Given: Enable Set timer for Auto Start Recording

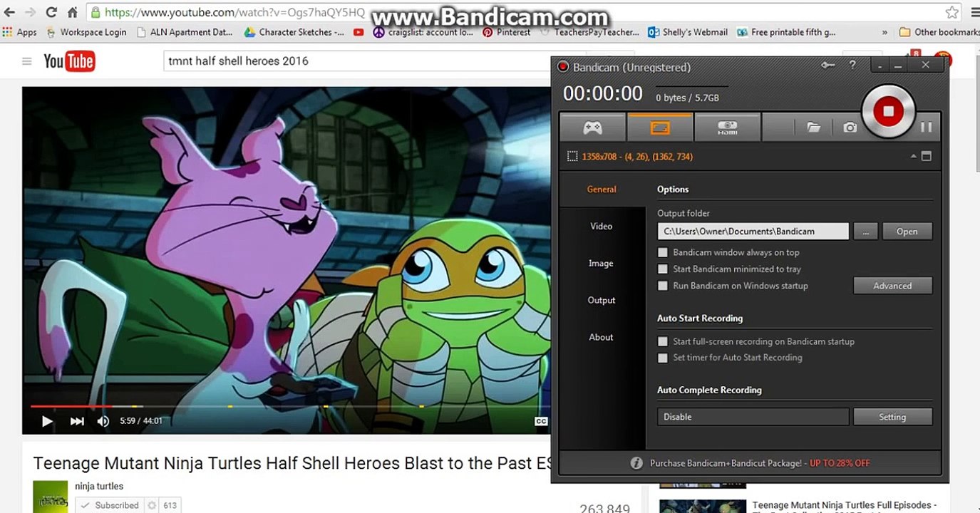Looking at the screenshot, I should [x=663, y=358].
